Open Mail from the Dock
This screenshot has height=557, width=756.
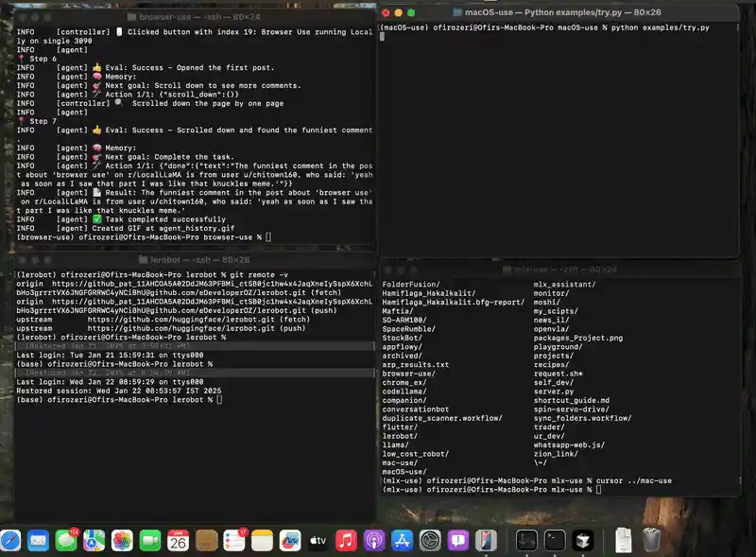point(39,541)
